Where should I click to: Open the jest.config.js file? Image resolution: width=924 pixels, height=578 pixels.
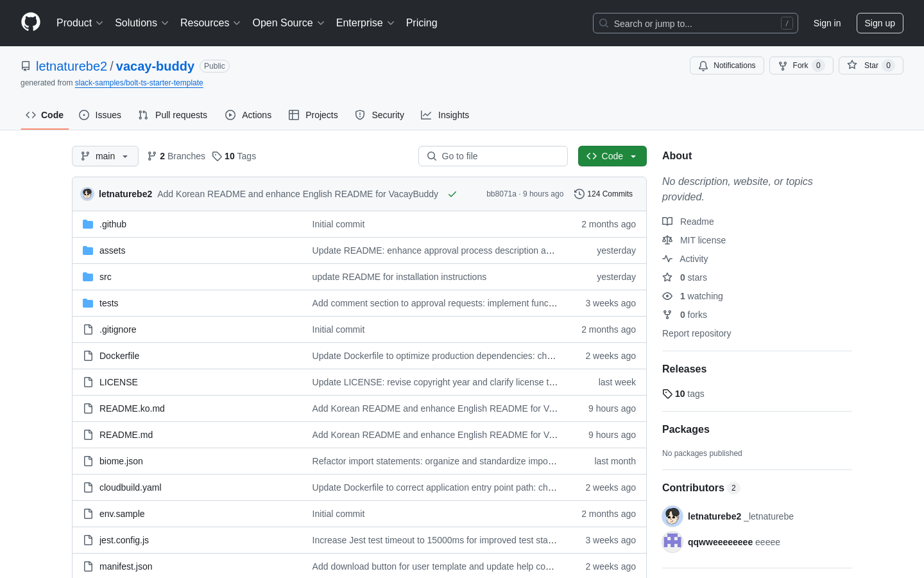124,540
